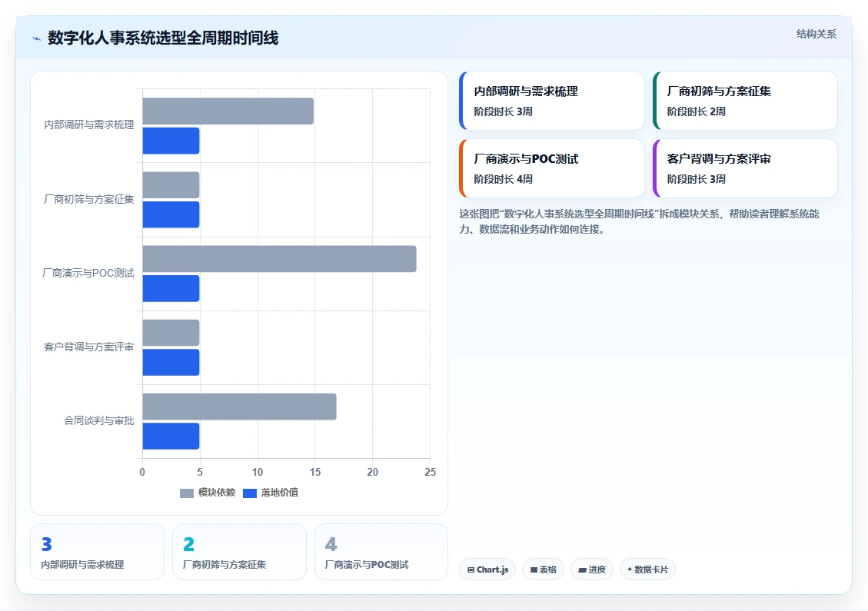The height and width of the screenshot is (611, 868).
Task: Open the 结构关系 label in the header
Action: (816, 35)
